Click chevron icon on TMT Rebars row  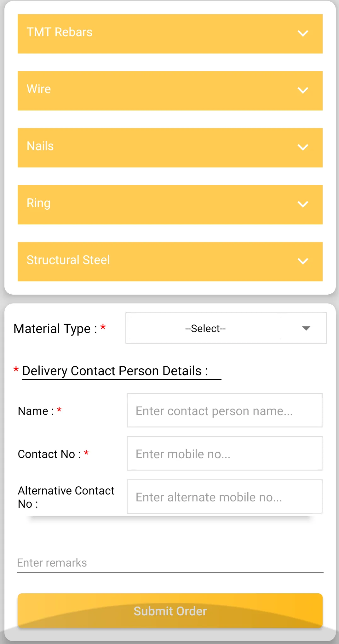303,33
